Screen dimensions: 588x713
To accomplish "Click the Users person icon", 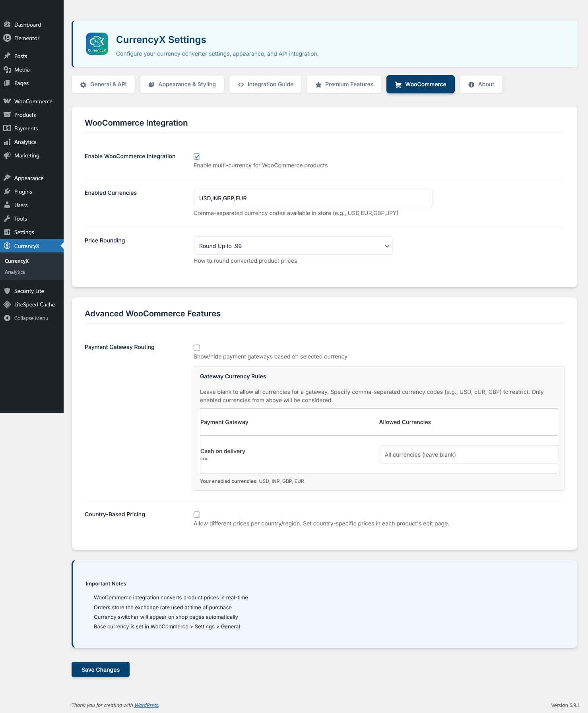I will tap(7, 205).
